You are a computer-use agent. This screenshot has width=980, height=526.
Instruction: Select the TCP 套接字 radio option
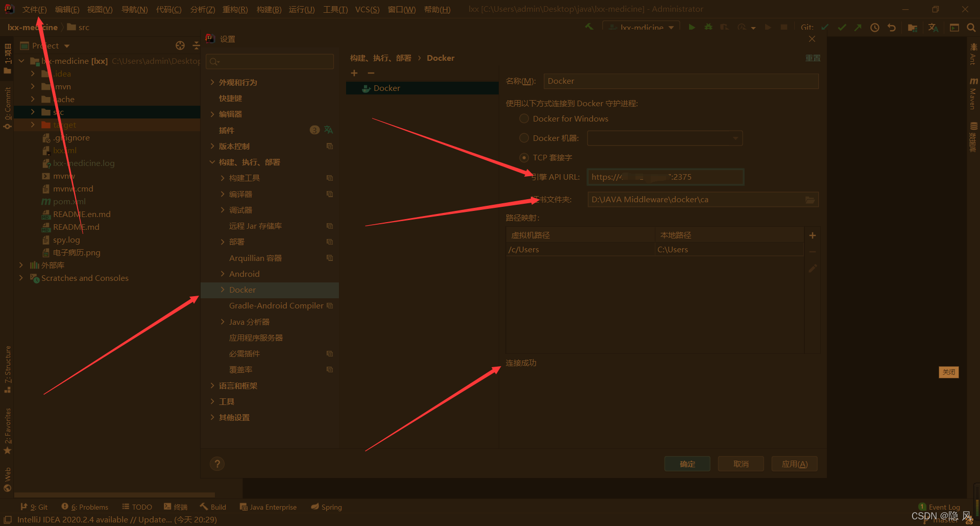(x=524, y=157)
